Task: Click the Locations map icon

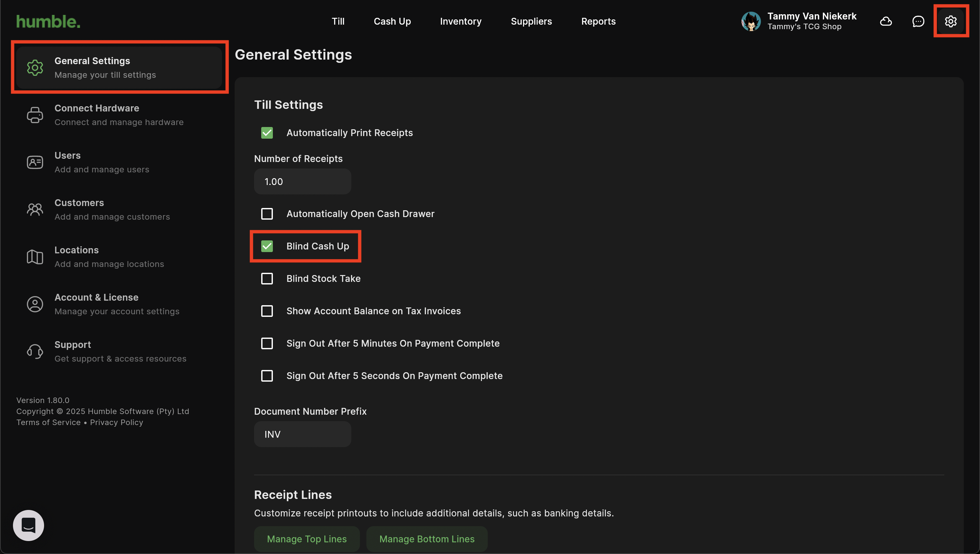Action: click(35, 257)
